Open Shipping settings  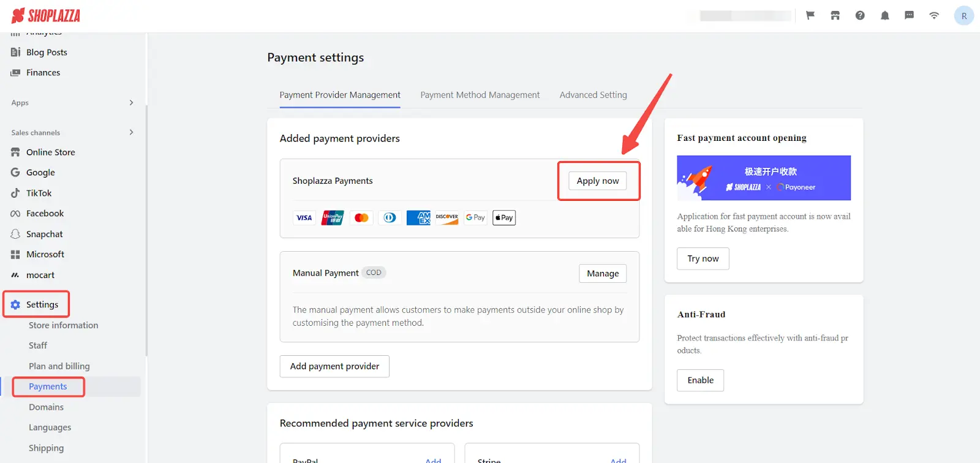coord(46,448)
